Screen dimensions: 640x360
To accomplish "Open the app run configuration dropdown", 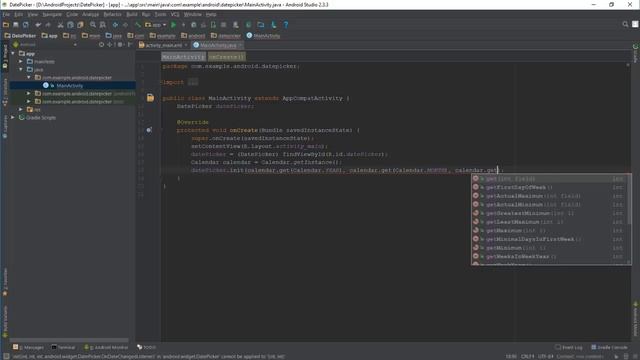I will (156, 25).
